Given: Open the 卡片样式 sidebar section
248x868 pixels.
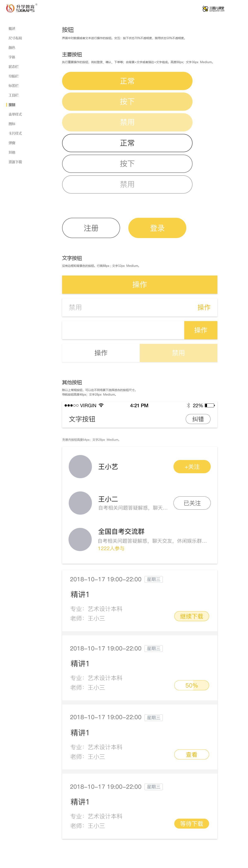Looking at the screenshot, I should [15, 134].
